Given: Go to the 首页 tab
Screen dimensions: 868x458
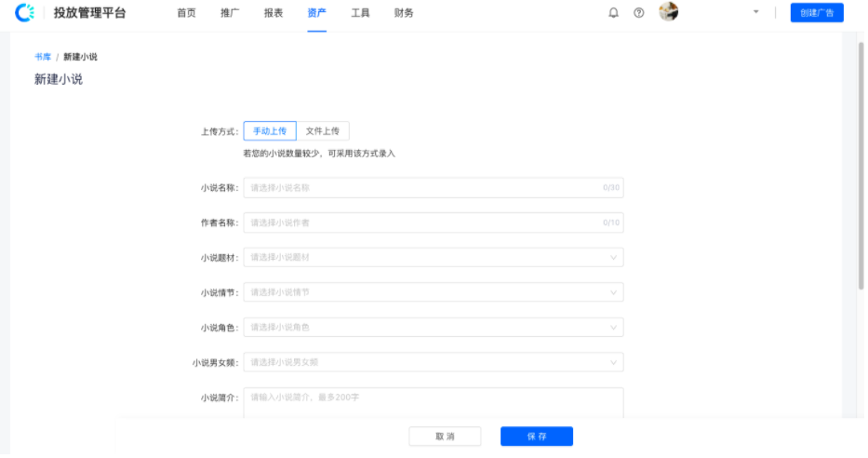Looking at the screenshot, I should tap(187, 13).
